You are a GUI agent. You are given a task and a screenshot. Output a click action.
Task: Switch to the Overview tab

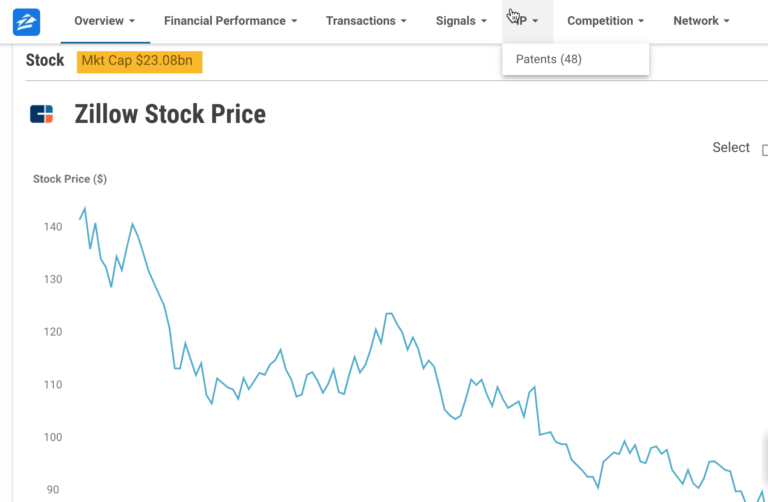pyautogui.click(x=105, y=21)
